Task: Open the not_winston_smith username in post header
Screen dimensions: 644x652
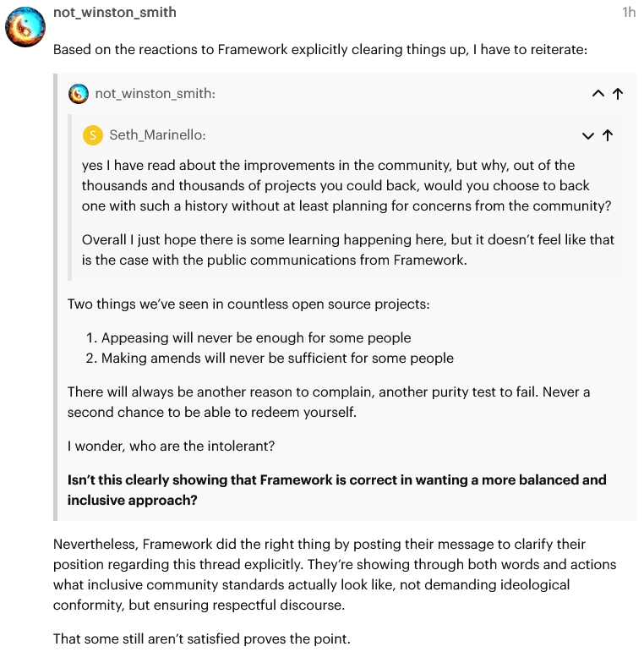Action: click(x=115, y=13)
